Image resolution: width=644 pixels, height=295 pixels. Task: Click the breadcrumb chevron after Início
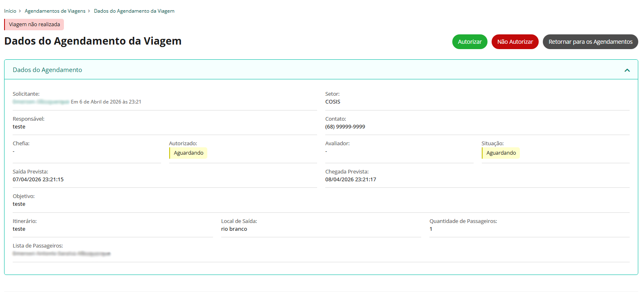click(x=20, y=11)
